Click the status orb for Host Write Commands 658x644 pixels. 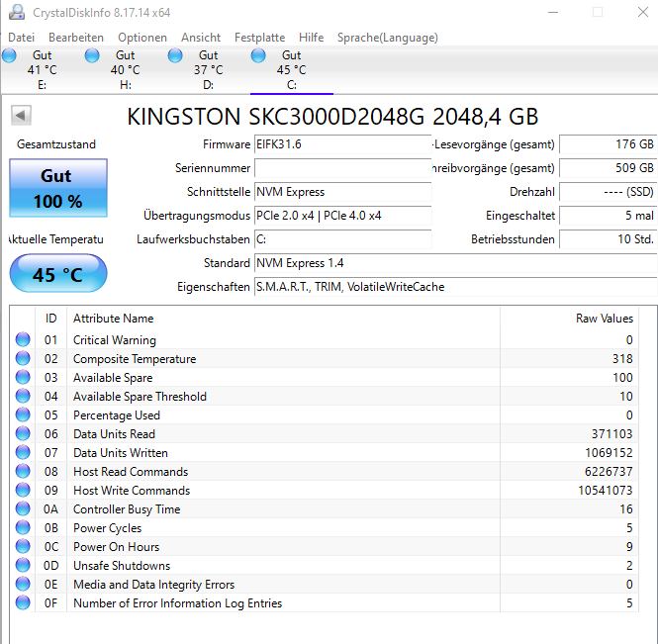click(23, 490)
